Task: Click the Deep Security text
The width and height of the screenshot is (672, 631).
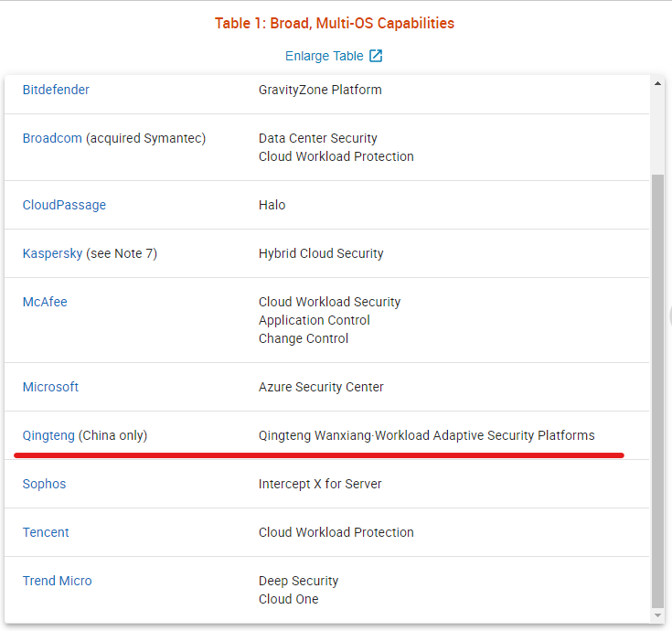Action: [x=299, y=581]
